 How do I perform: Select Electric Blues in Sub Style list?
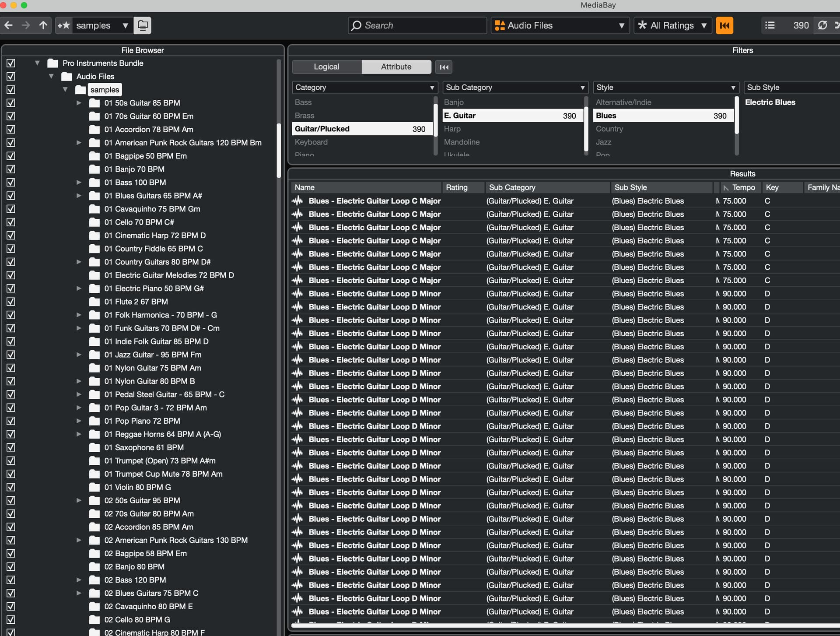770,102
